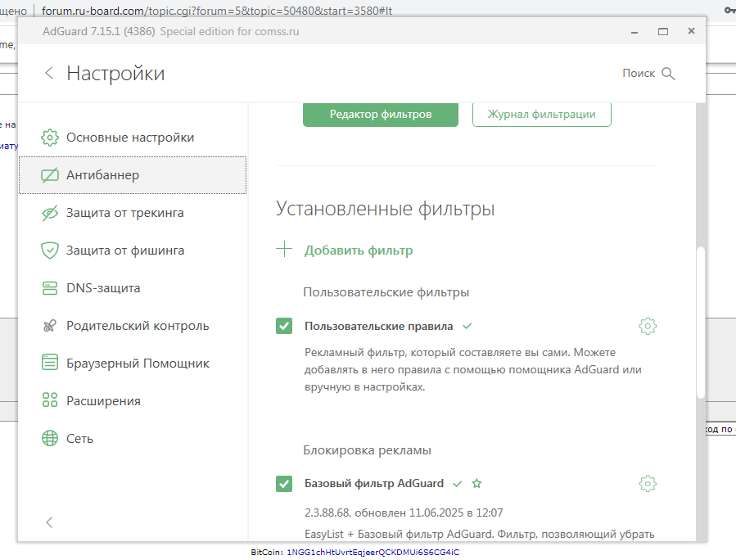
Task: Click the search magnifier icon
Action: pos(668,74)
